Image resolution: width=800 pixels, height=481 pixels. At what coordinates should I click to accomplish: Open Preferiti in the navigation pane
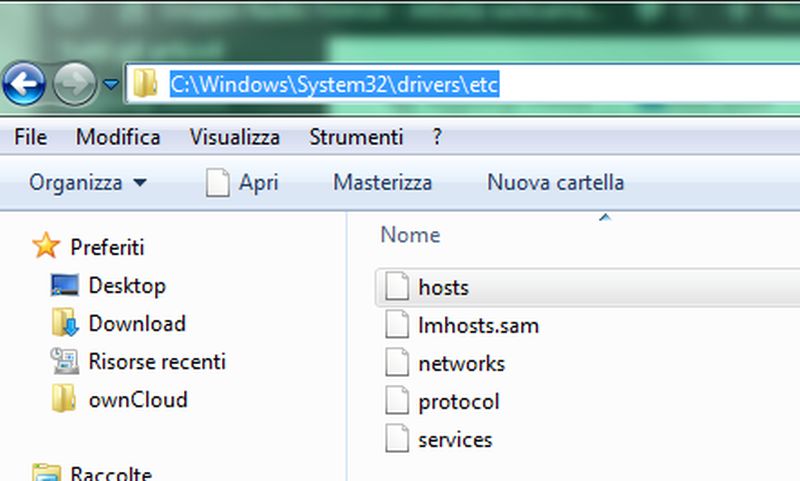[107, 247]
